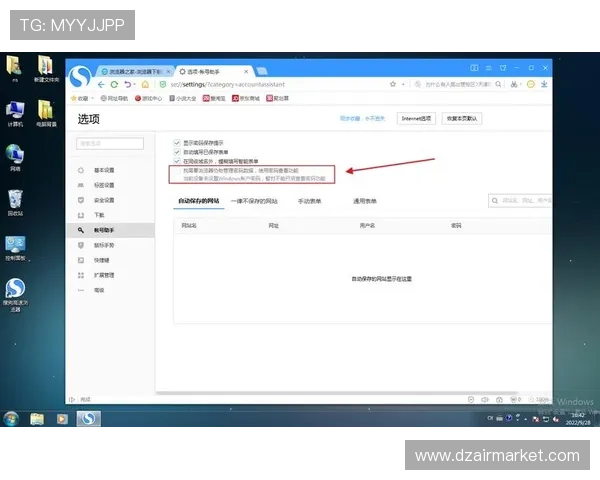Click the yellow smiley face toolbar icon
This screenshot has width=600, height=480.
coord(531,84)
